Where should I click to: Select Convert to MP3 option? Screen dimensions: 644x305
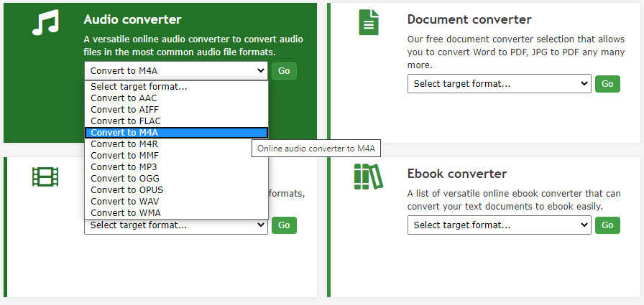[x=176, y=166]
